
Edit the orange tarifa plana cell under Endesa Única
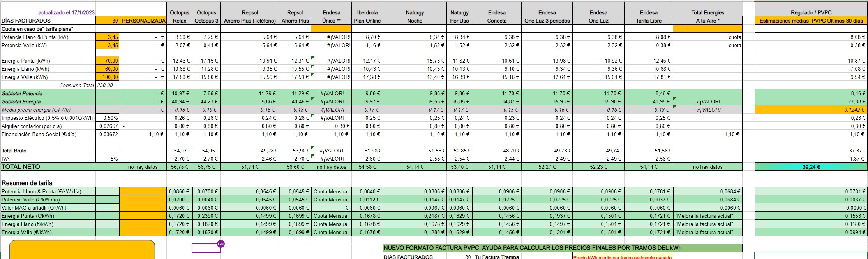coord(332,29)
